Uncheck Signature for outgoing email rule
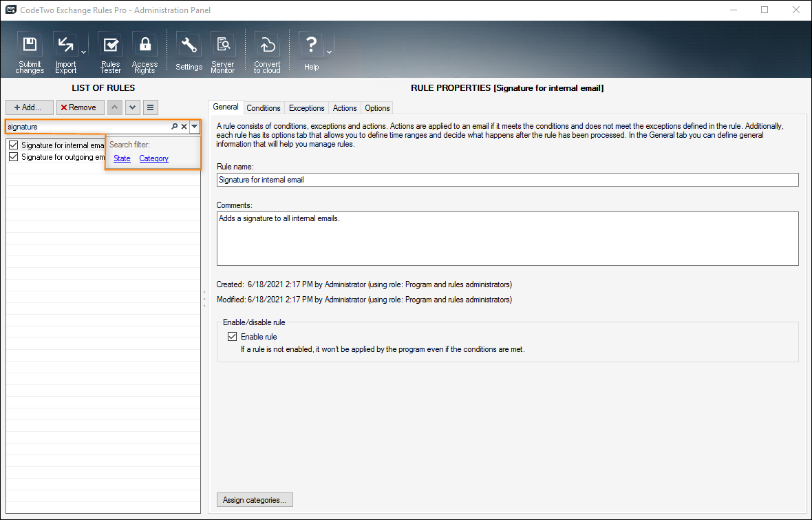Screen dimensions: 812x520 (14, 157)
